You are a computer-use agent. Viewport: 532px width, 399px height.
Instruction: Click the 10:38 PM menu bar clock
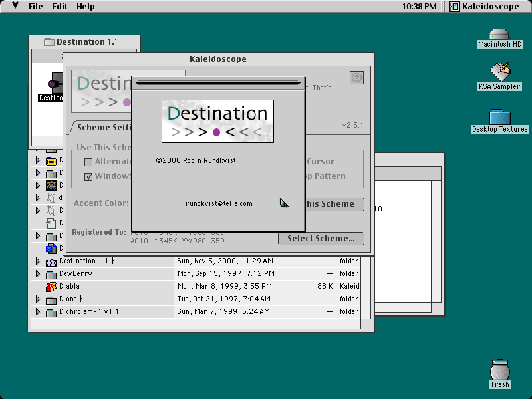click(x=420, y=7)
